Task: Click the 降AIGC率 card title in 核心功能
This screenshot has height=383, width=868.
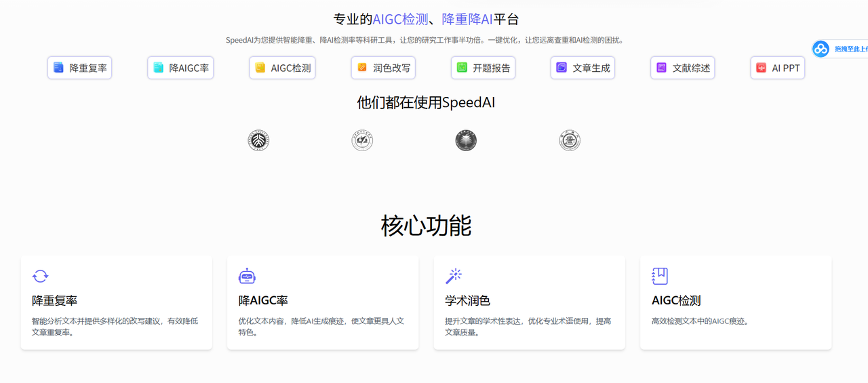Action: tap(263, 300)
